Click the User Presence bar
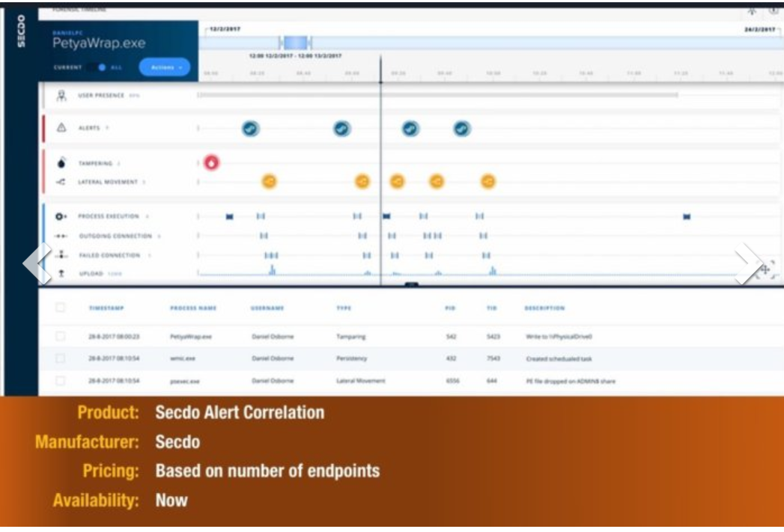This screenshot has width=784, height=532. click(439, 94)
